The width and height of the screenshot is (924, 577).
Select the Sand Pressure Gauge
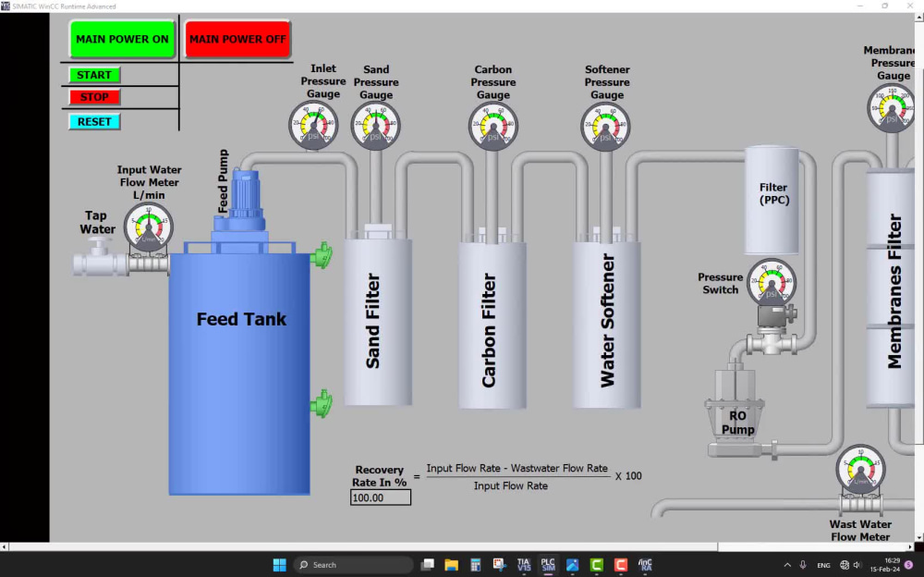376,125
